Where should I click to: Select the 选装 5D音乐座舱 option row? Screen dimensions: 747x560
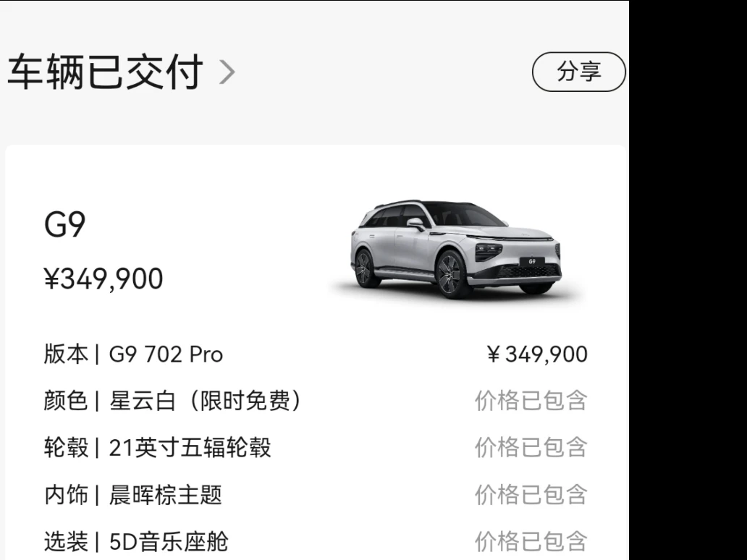click(316, 541)
